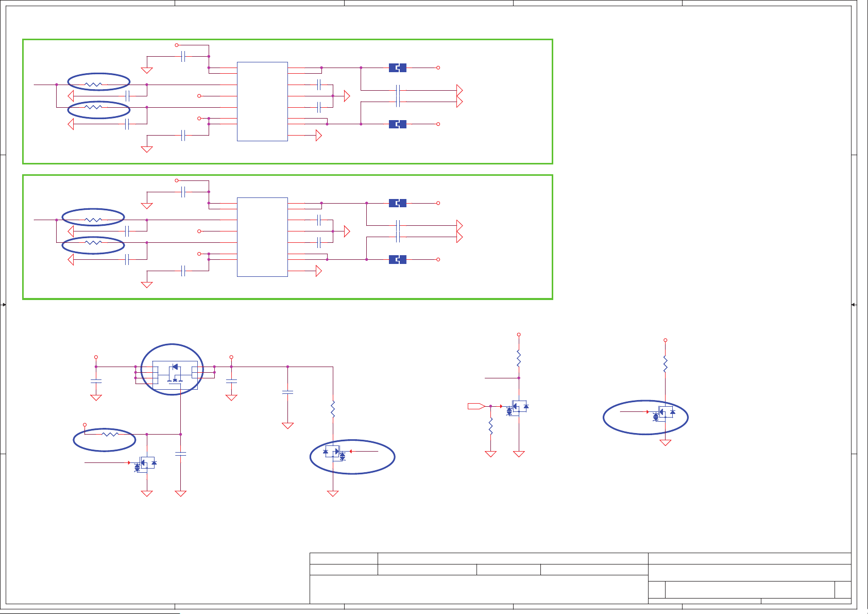This screenshot has width=868, height=614.
Task: Click the lower solid-blue component in the top green box
Action: [398, 124]
